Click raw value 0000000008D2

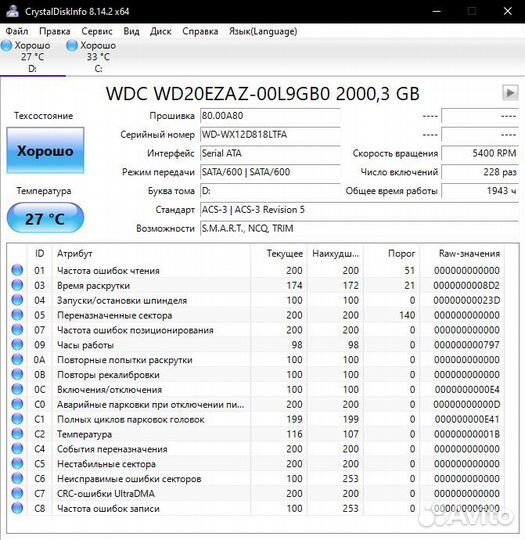(x=467, y=285)
